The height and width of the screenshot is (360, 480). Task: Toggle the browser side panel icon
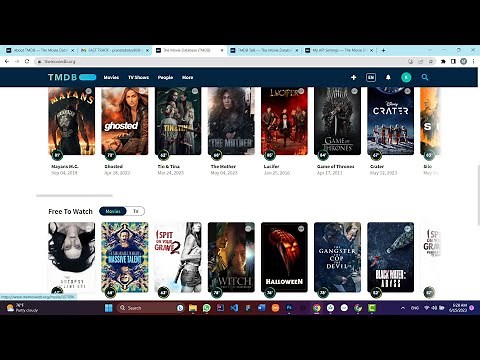tap(453, 61)
